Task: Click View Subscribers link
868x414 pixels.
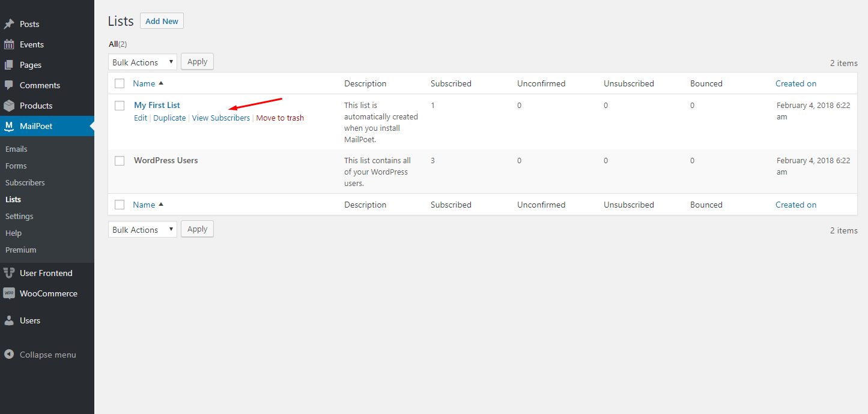Action: [221, 118]
